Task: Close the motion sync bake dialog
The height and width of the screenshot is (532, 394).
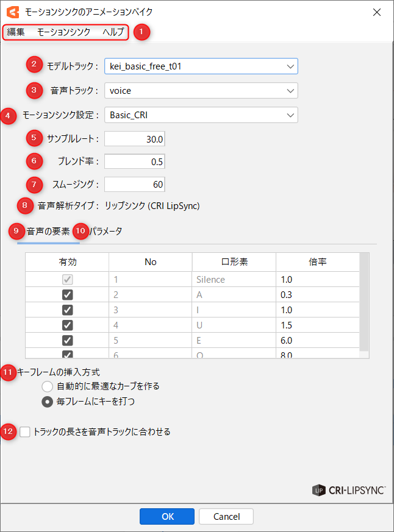Action: (x=377, y=12)
